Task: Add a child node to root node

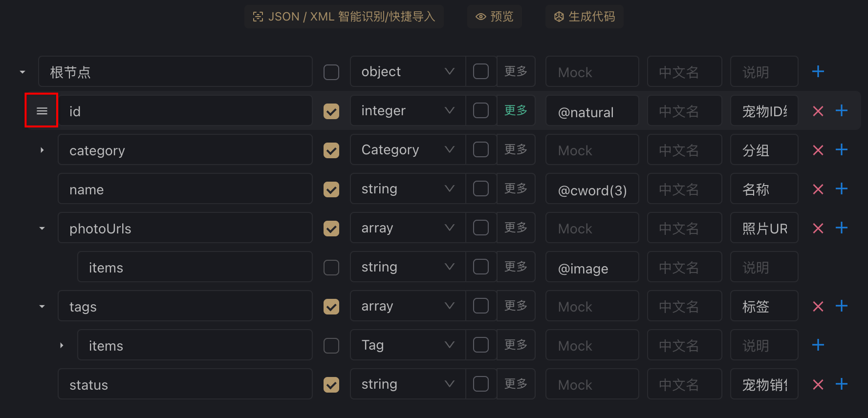Action: point(818,71)
